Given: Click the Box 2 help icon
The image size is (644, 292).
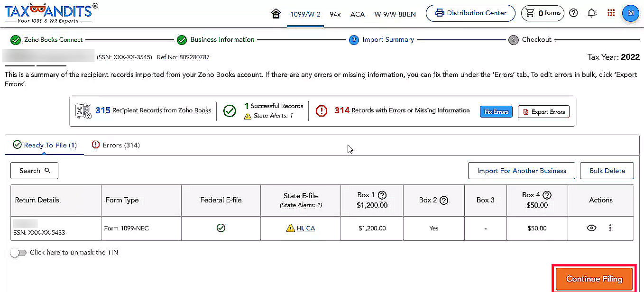Looking at the screenshot, I should pyautogui.click(x=444, y=200).
